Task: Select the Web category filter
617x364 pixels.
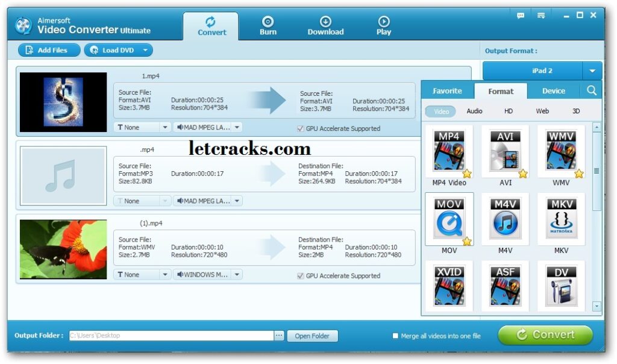Action: 542,111
